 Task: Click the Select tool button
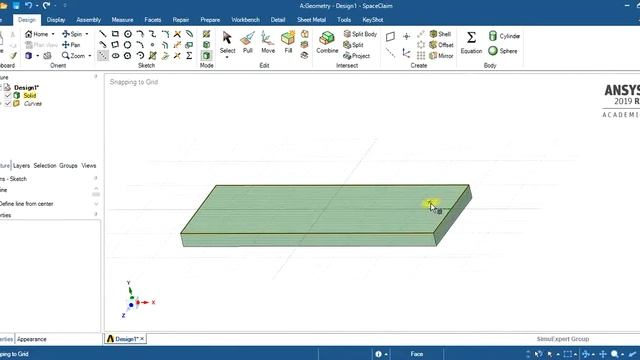(x=227, y=42)
